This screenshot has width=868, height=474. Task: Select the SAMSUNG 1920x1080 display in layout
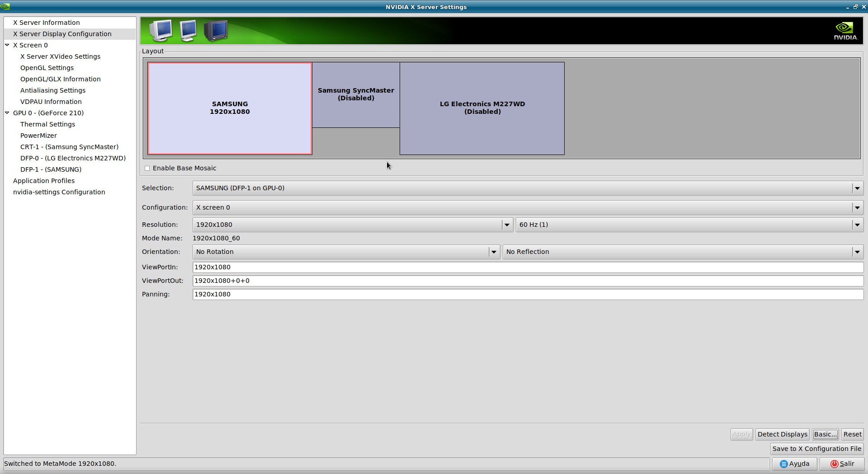click(230, 108)
